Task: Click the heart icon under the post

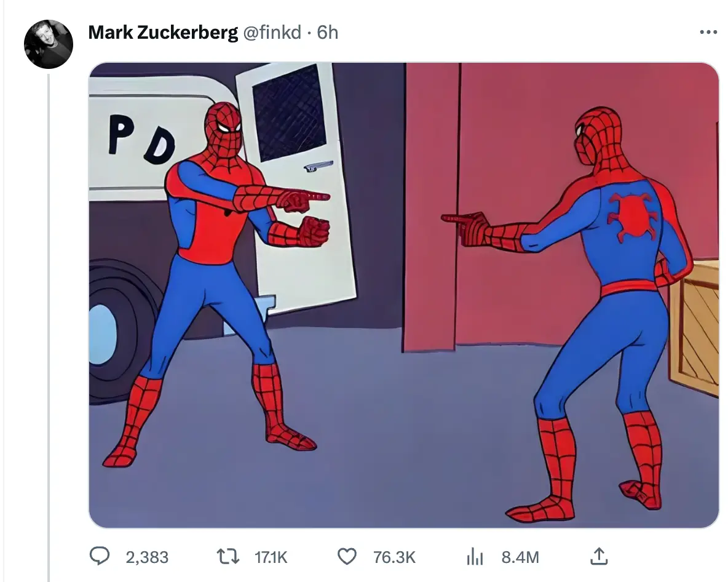Action: coord(348,556)
